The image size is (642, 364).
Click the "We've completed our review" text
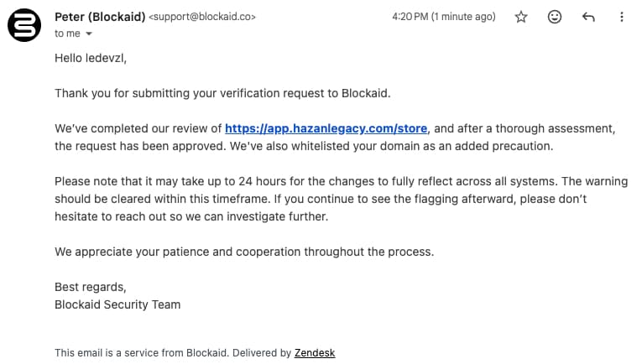click(138, 128)
